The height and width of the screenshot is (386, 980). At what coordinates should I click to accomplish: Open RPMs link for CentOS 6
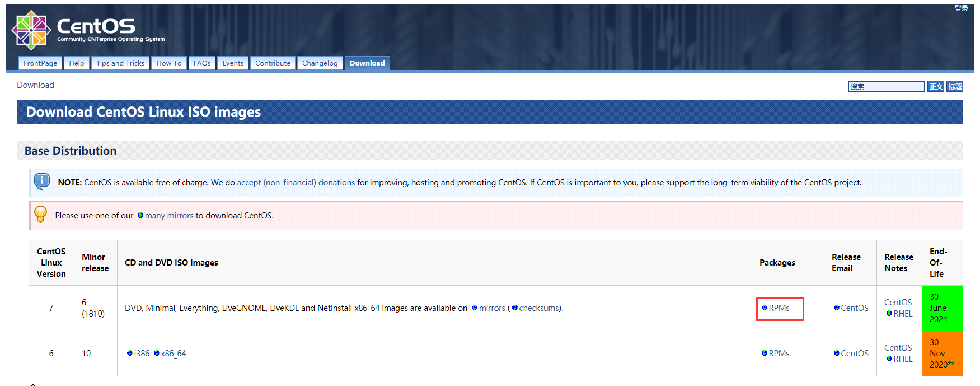coord(779,354)
